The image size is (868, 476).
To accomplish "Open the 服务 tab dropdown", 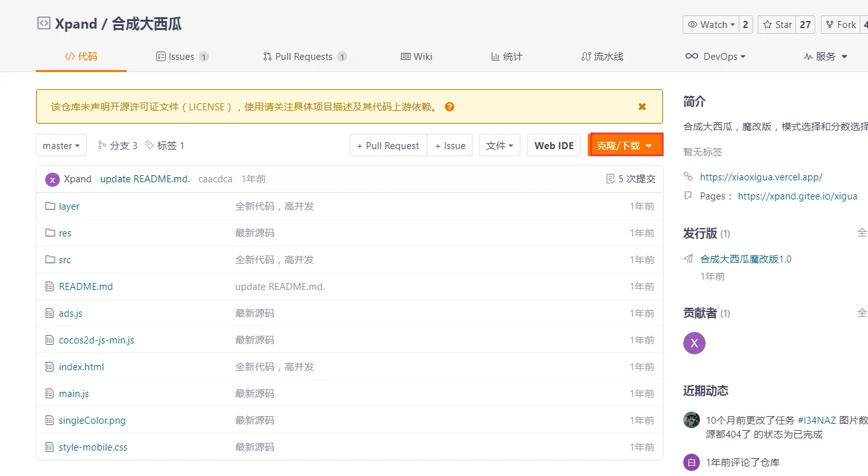I will click(826, 57).
